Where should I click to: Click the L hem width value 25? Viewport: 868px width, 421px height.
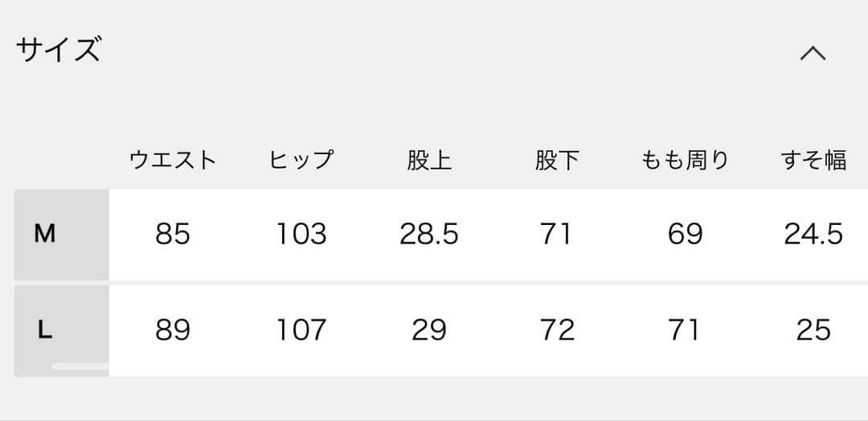(813, 329)
